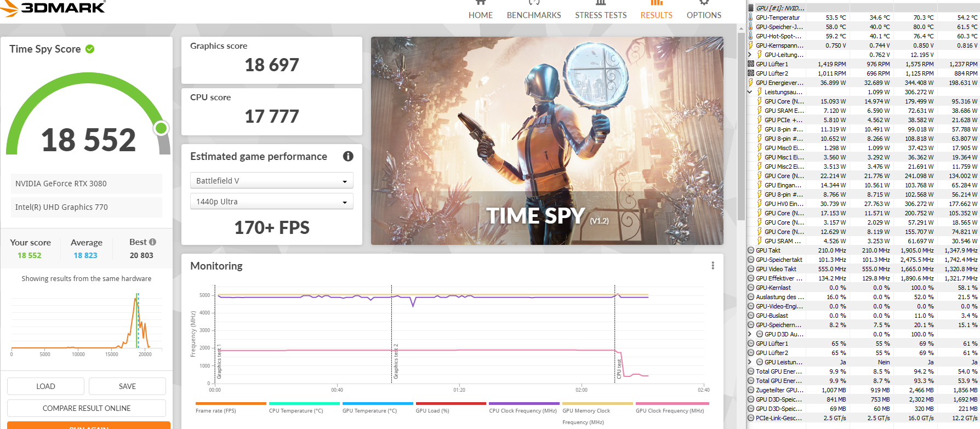
Task: Open the Battlefield V game dropdown
Action: point(271,181)
